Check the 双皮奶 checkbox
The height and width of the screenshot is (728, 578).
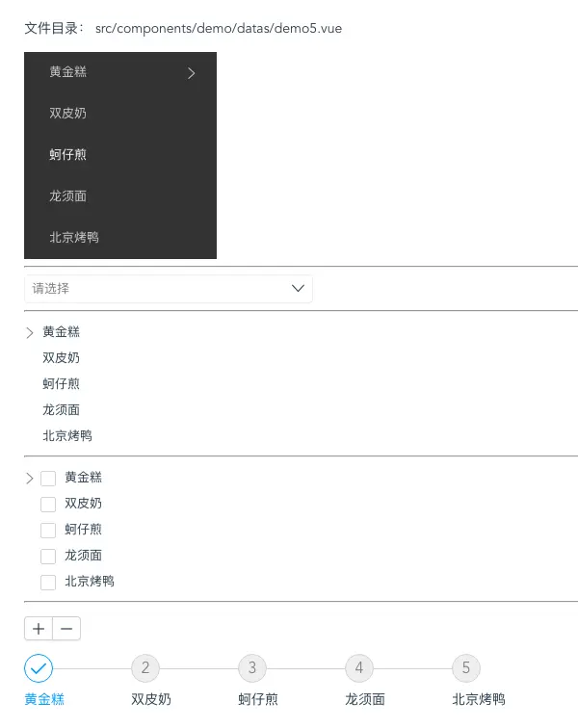(48, 505)
